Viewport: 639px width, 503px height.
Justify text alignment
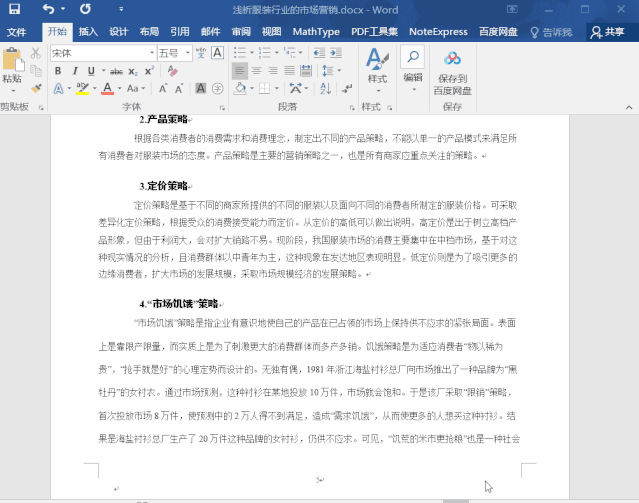coord(289,71)
